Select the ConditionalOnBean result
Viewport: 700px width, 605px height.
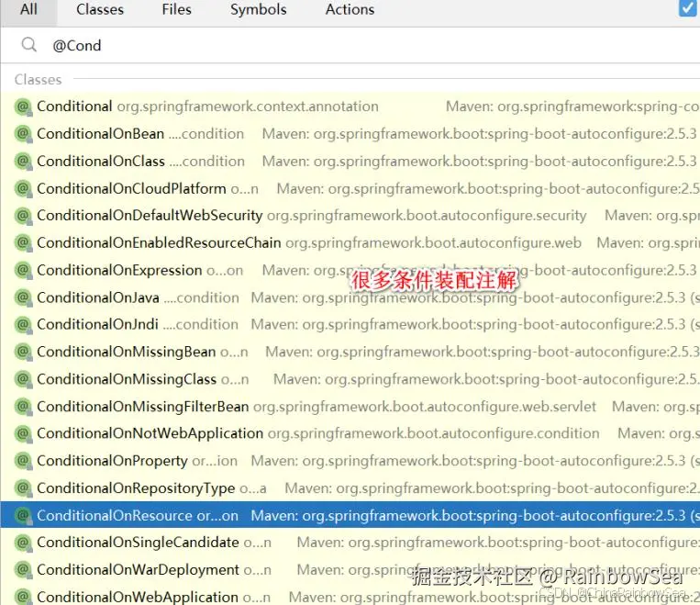point(350,134)
